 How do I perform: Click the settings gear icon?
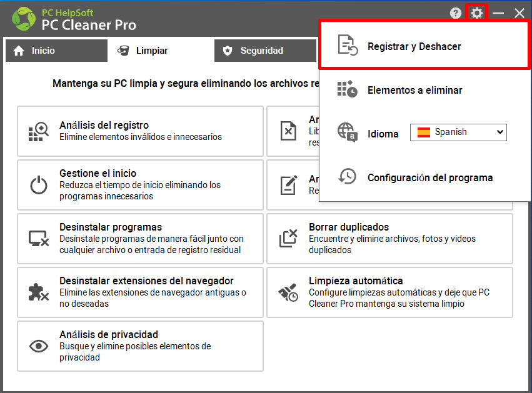[x=477, y=13]
